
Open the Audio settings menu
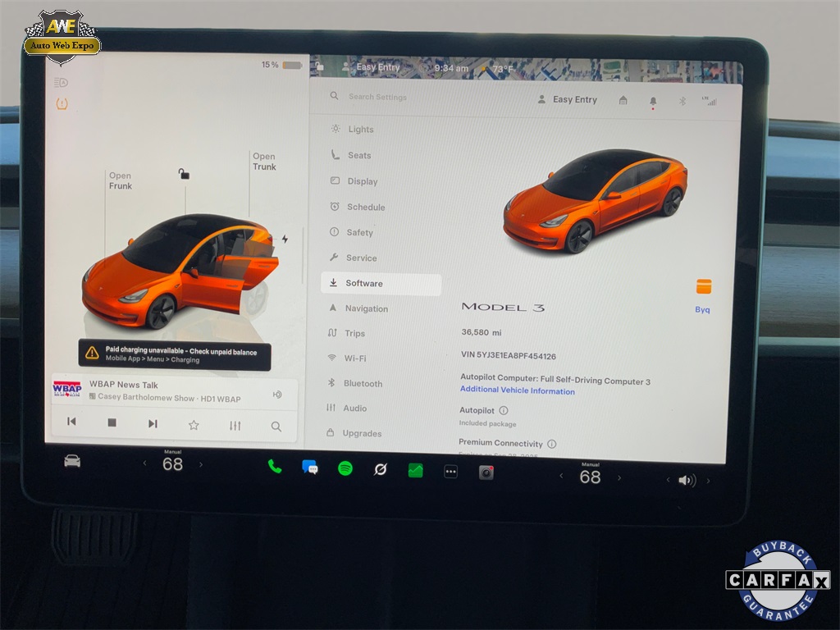pyautogui.click(x=347, y=408)
